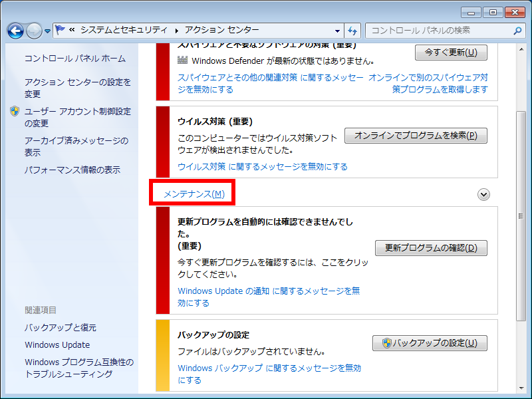Click the Back navigation arrow button

click(x=16, y=31)
